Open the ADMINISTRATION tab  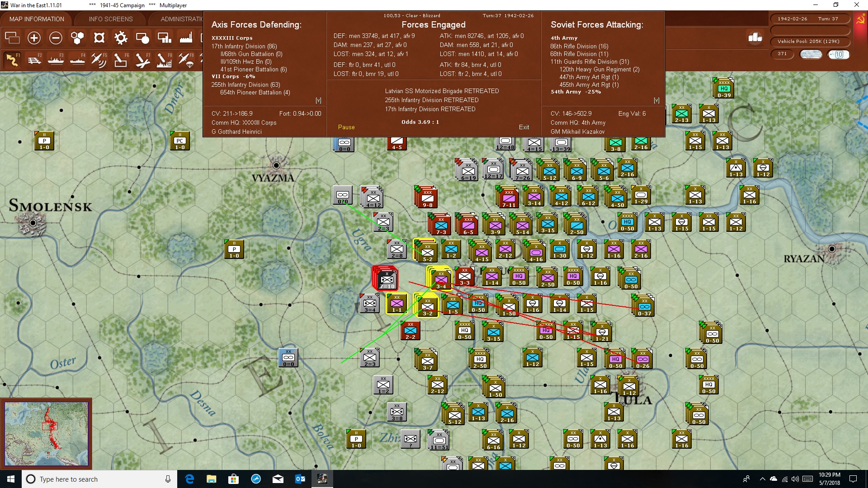181,19
